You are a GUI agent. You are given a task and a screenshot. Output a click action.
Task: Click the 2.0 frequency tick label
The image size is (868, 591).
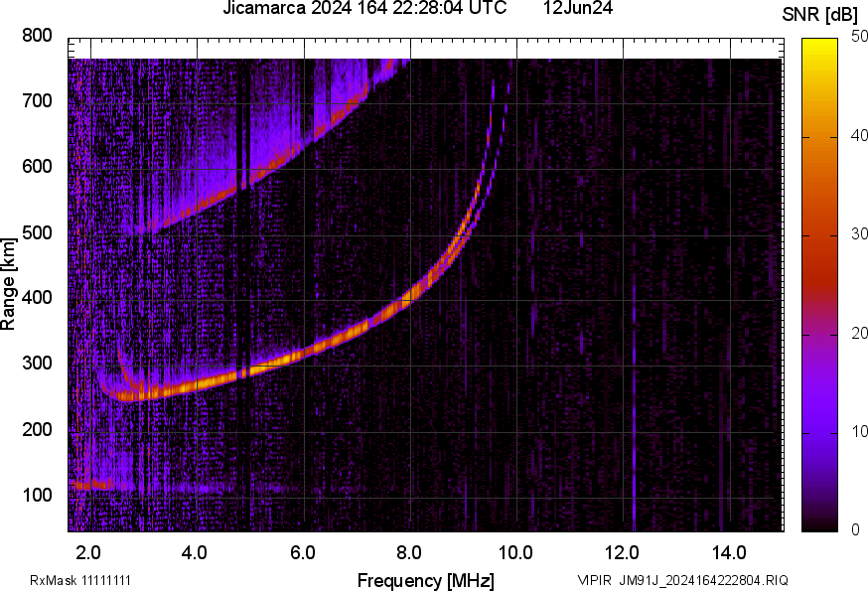pyautogui.click(x=88, y=552)
